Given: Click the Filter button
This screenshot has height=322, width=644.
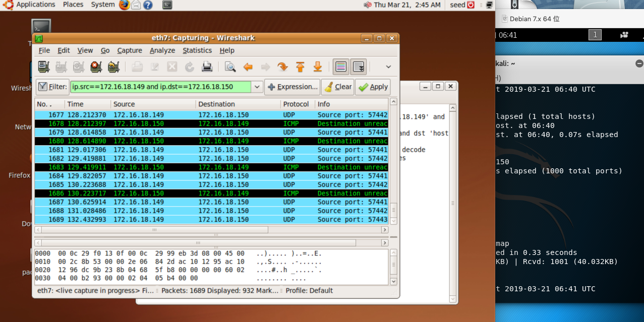Looking at the screenshot, I should click(52, 87).
